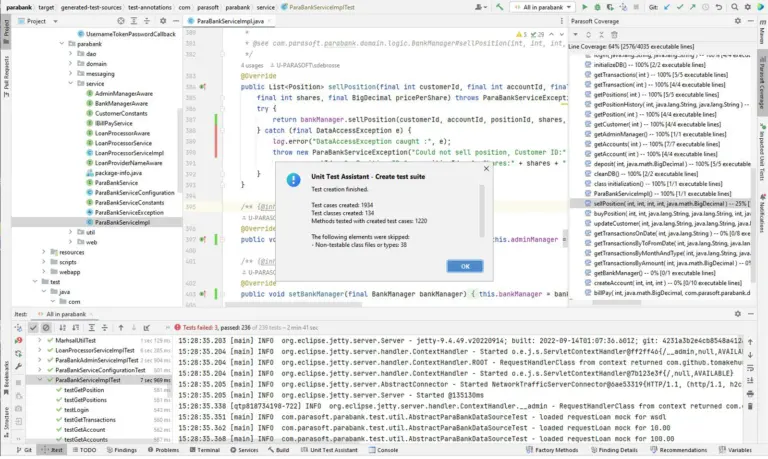Expand all icon in Project panel header
This screenshot has height=459, width=768.
click(x=134, y=21)
